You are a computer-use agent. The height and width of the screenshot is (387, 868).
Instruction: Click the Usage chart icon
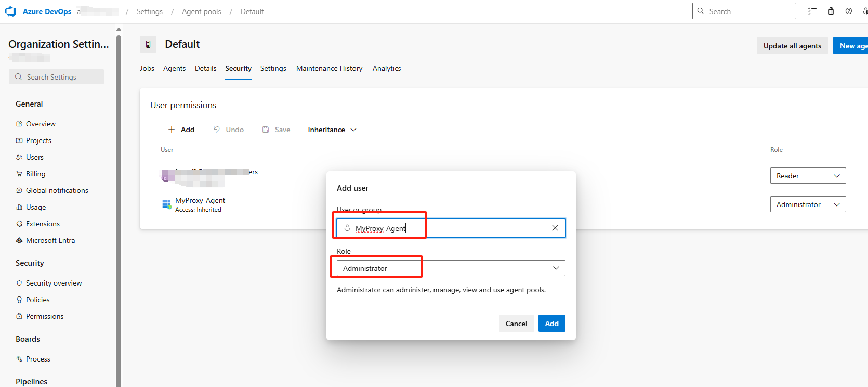point(19,207)
